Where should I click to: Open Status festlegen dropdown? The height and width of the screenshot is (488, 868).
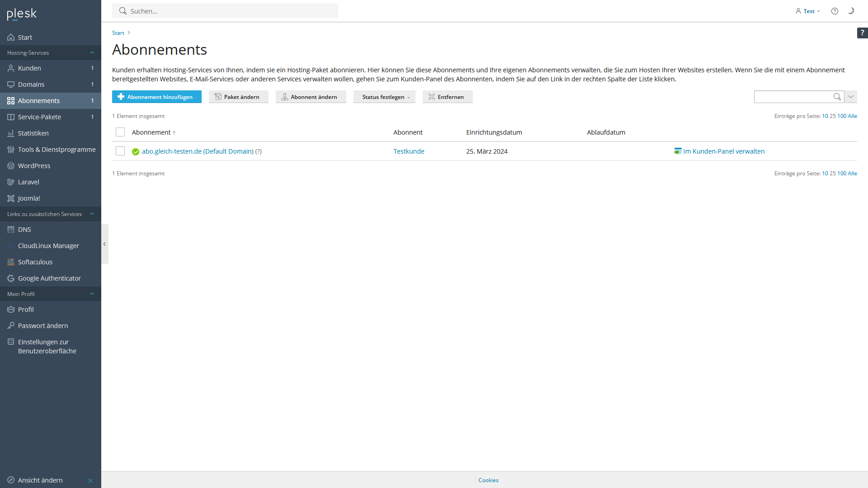click(384, 97)
